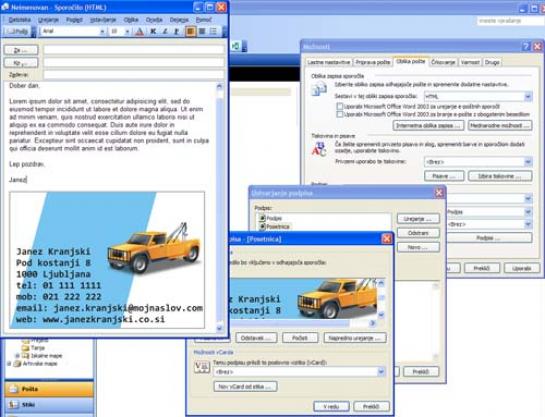Click into the Za recipient input field

(134, 50)
